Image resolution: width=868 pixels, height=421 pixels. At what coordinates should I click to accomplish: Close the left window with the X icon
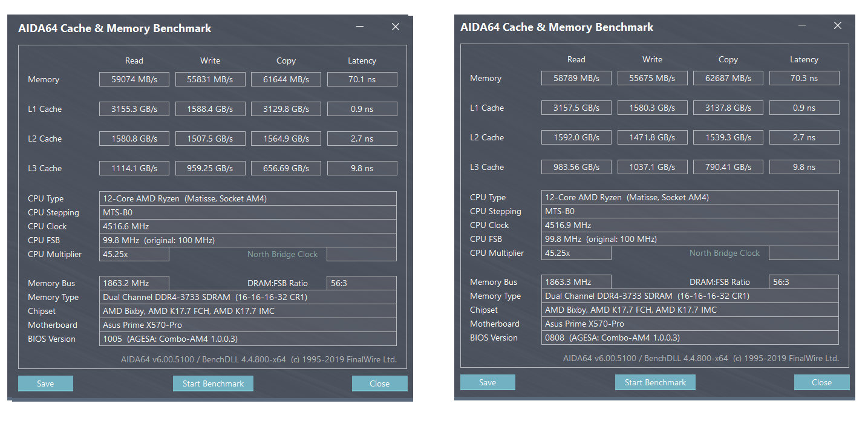pyautogui.click(x=396, y=27)
